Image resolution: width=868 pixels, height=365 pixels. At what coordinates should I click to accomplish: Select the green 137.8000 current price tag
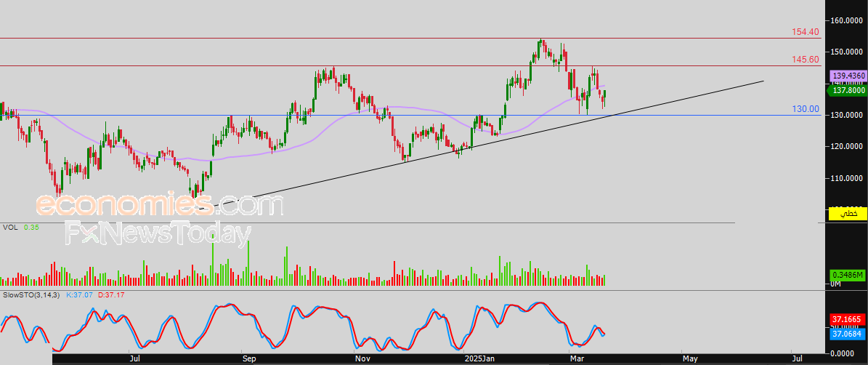[847, 89]
